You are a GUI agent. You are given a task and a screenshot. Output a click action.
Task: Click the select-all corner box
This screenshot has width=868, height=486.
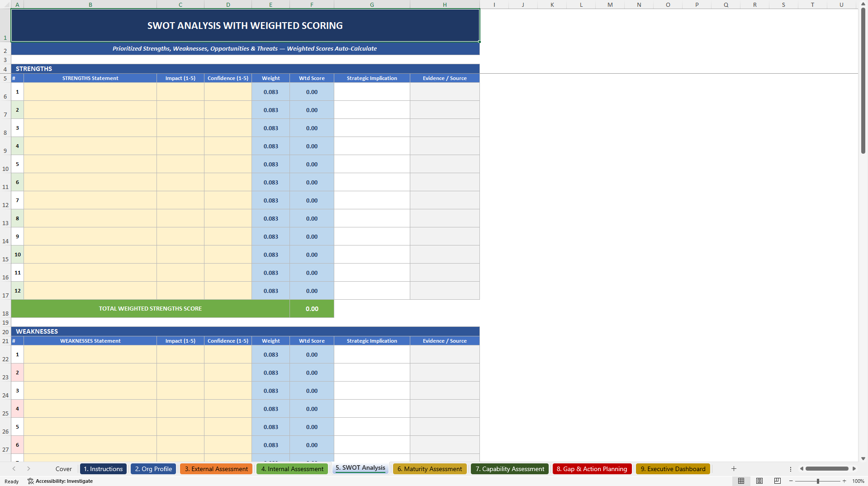coord(5,5)
